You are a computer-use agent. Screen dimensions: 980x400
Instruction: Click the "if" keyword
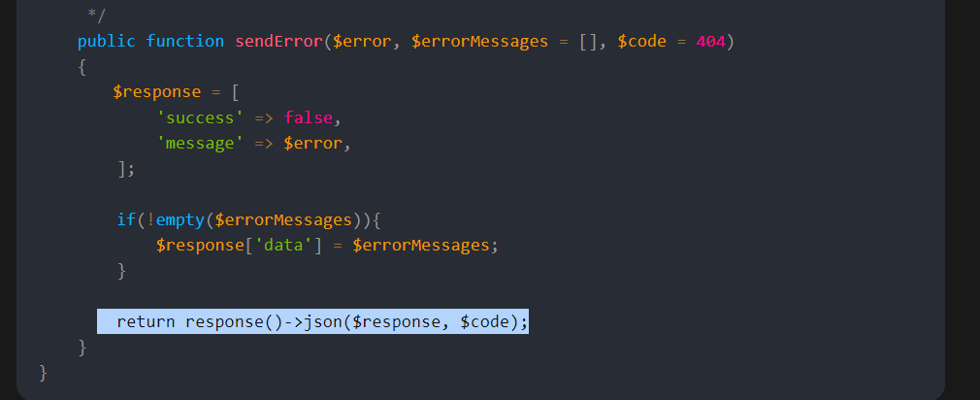[126, 219]
